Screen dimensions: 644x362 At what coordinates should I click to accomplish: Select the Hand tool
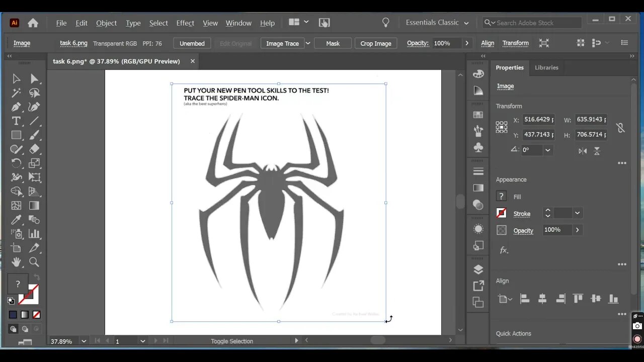pyautogui.click(x=16, y=262)
